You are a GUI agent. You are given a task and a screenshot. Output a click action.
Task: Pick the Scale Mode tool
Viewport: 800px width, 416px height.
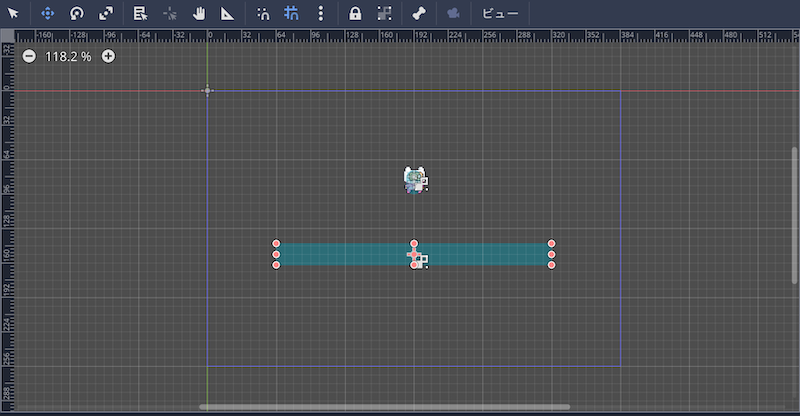click(x=106, y=14)
